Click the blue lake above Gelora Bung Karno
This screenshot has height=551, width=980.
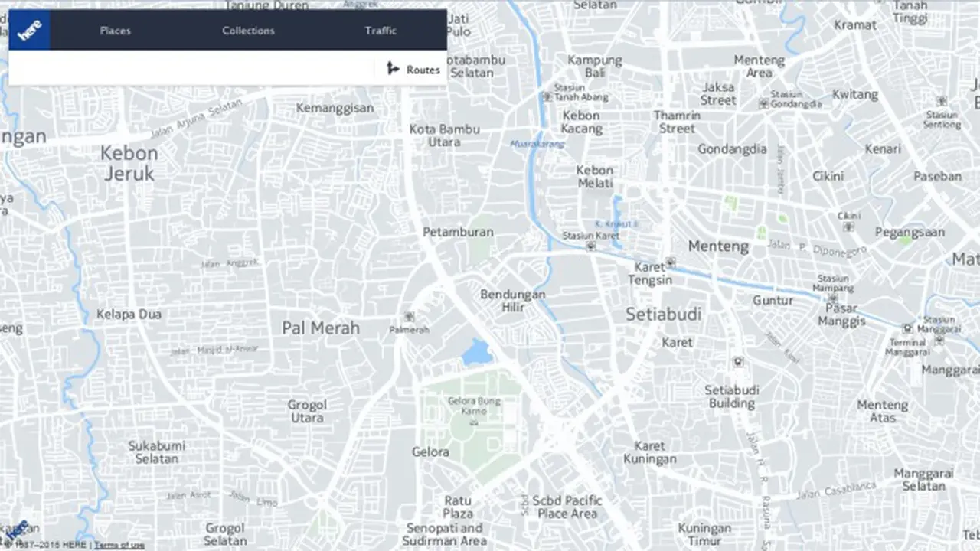point(476,352)
